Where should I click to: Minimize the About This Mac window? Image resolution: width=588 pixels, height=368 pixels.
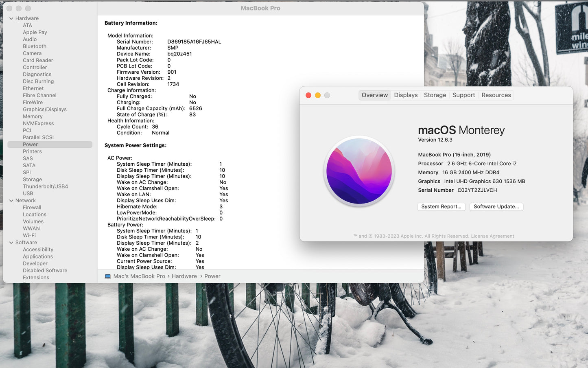[x=318, y=95]
